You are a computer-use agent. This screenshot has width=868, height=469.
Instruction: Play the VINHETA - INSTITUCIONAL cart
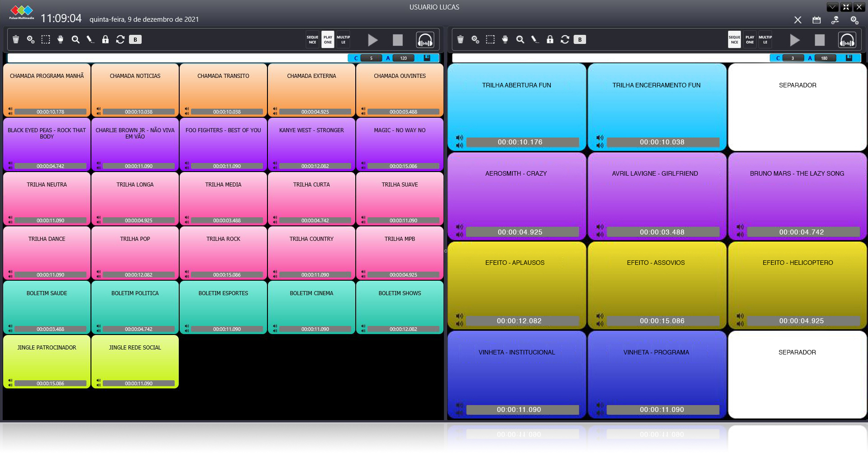tap(517, 374)
